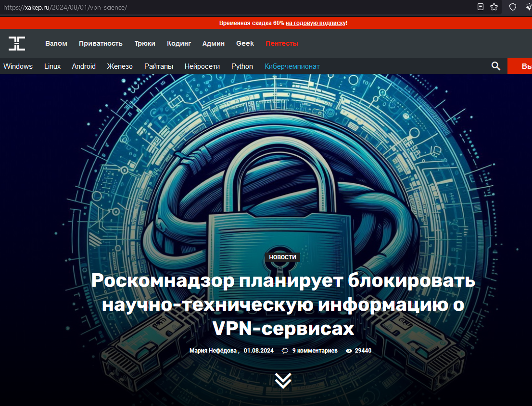Viewport: 532px width, 406px height.
Task: Click the comments speech bubble icon
Action: pyautogui.click(x=285, y=351)
